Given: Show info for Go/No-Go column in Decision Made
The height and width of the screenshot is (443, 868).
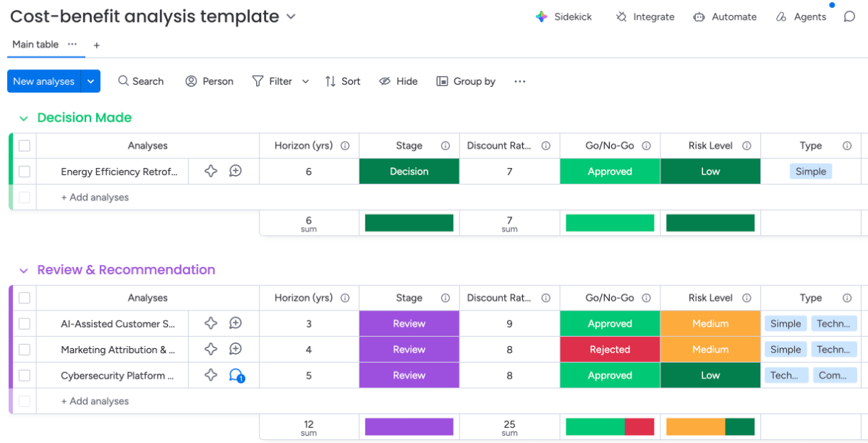Looking at the screenshot, I should pos(646,145).
